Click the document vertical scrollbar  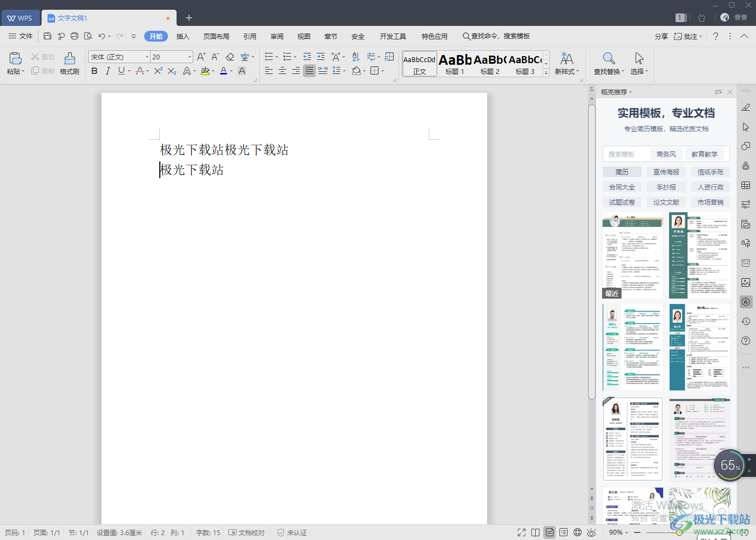click(x=592, y=252)
